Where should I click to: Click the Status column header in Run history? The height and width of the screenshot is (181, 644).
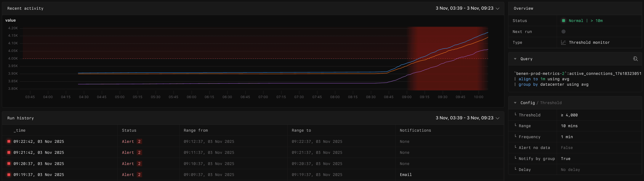point(129,130)
